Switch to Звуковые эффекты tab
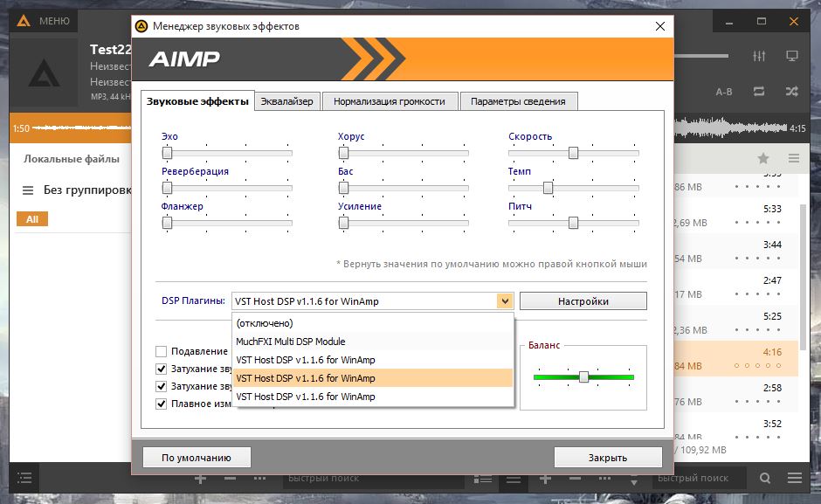This screenshot has height=504, width=821. pos(197,101)
